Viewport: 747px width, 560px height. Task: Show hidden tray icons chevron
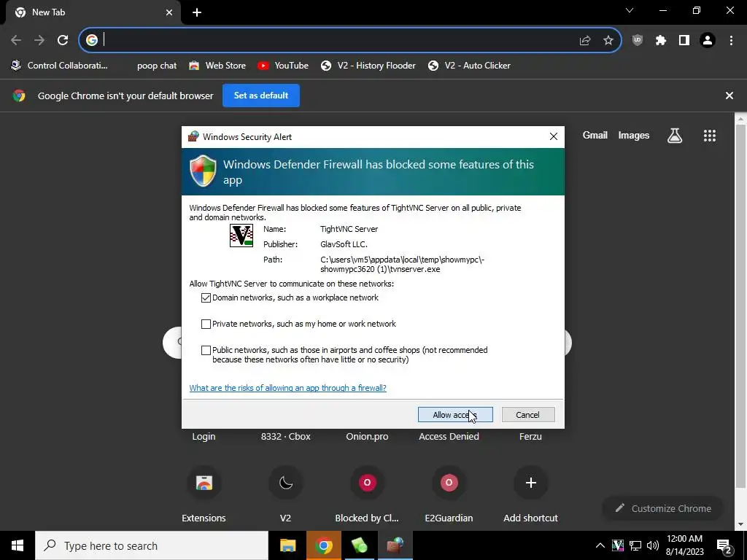(600, 545)
